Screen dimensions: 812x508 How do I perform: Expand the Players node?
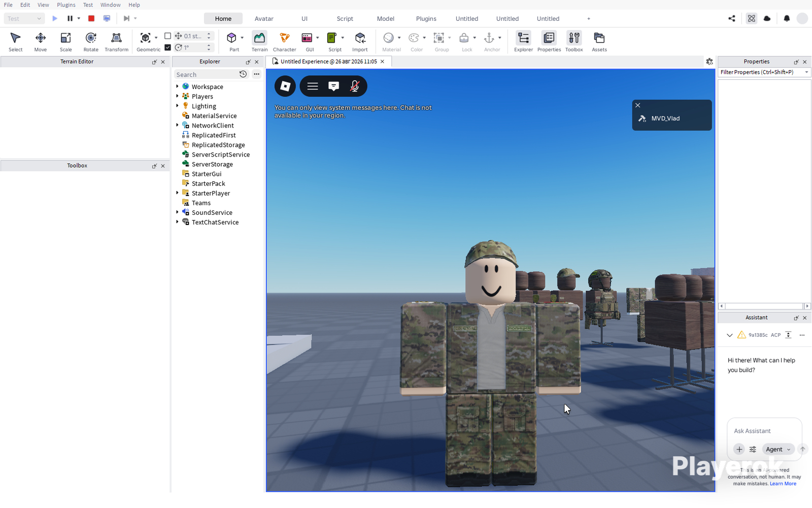(177, 96)
